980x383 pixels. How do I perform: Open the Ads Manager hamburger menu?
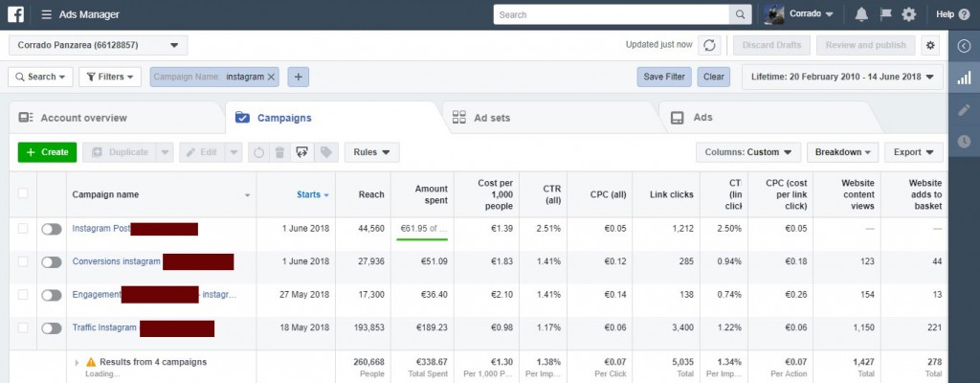point(46,14)
